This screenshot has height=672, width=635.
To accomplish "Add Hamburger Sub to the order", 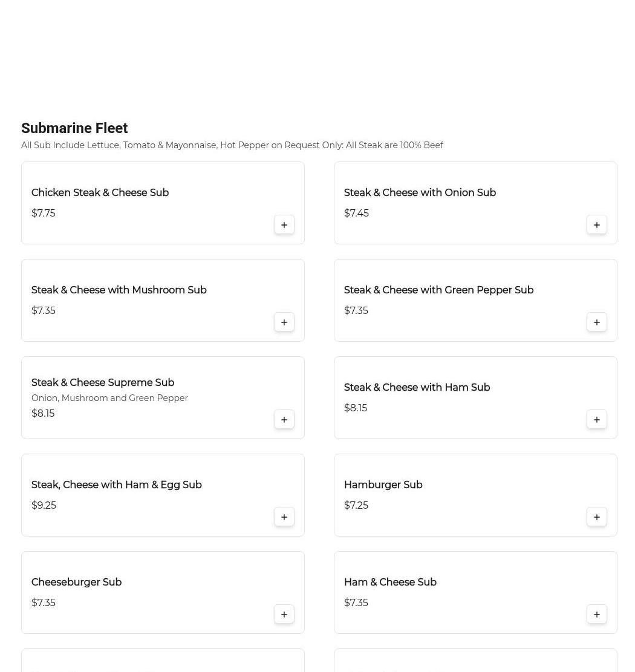I will [597, 517].
